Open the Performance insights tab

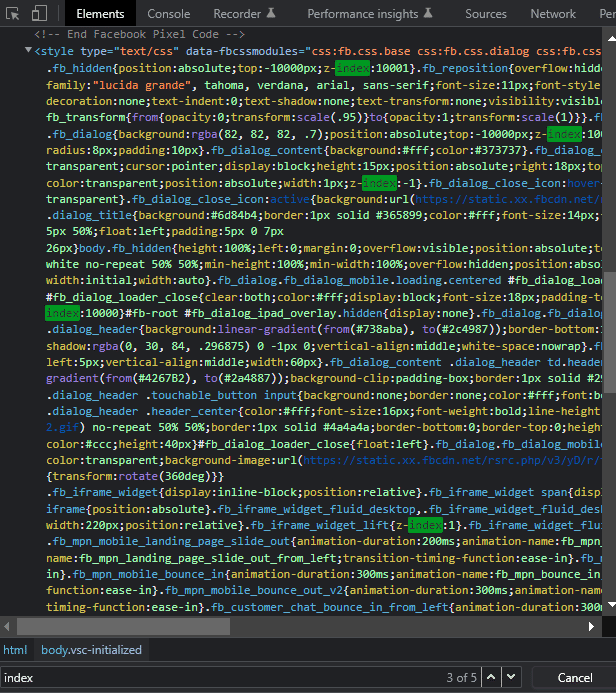click(369, 14)
